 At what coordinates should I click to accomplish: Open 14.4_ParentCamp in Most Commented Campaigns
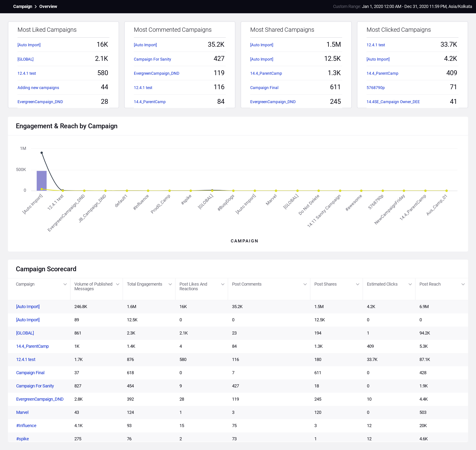(x=150, y=102)
